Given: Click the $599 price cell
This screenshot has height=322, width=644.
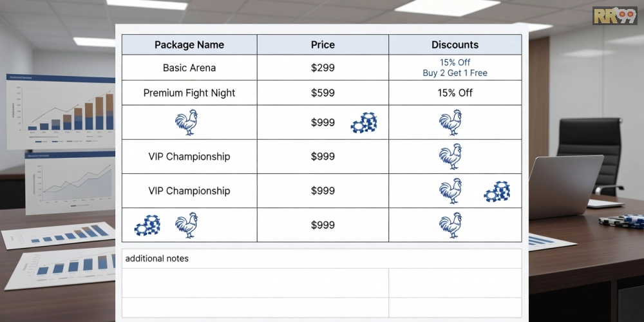Looking at the screenshot, I should tap(323, 93).
